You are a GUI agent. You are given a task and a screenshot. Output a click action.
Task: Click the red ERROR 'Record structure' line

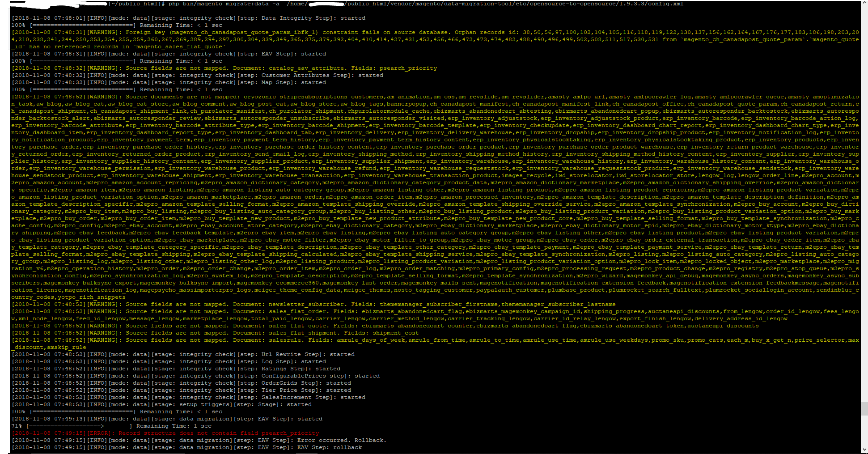point(165,433)
